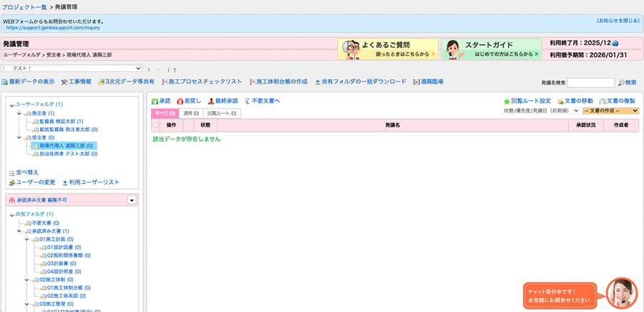Toggle the select-all checkbox in table header

pyautogui.click(x=155, y=125)
